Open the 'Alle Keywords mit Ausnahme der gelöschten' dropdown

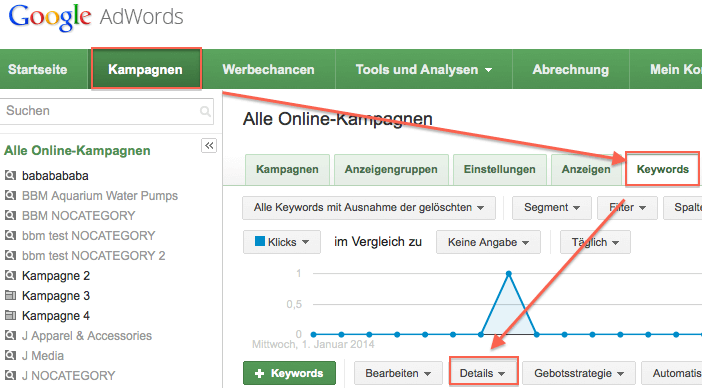[369, 208]
